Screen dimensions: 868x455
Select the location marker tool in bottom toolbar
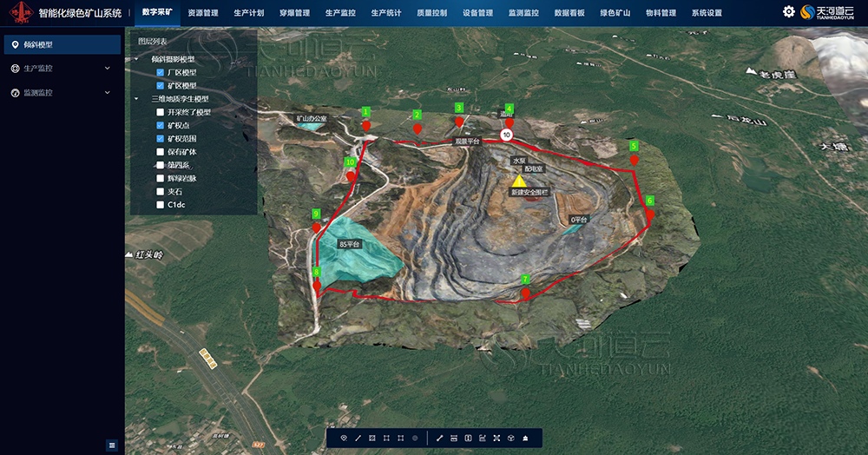click(344, 438)
